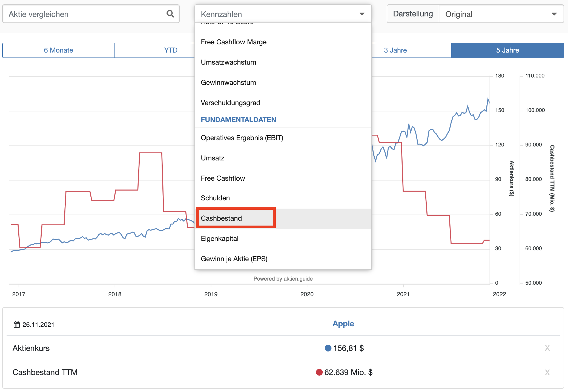Click the calendar icon beside 26.11.2021
This screenshot has width=568, height=392.
pyautogui.click(x=17, y=325)
